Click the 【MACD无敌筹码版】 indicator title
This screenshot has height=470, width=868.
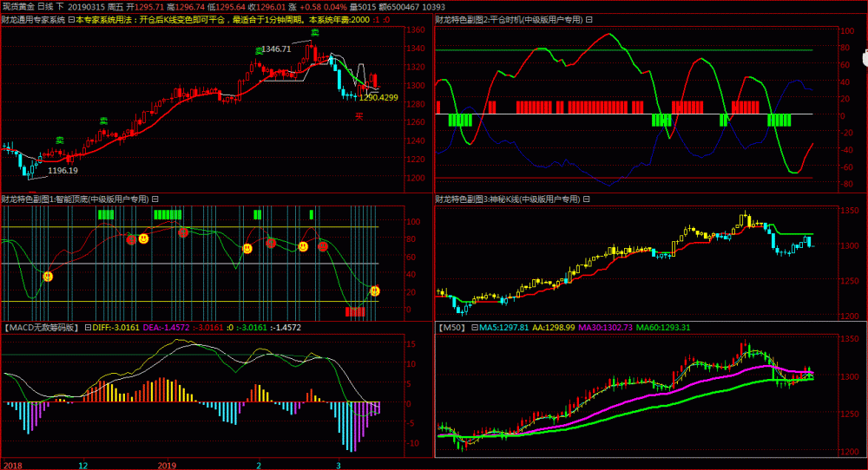[x=42, y=327]
